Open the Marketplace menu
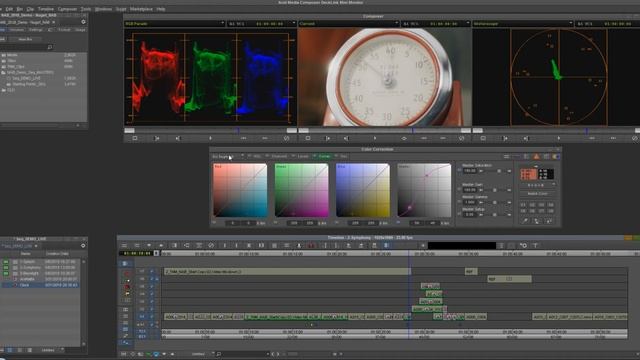The width and height of the screenshot is (640, 360). click(141, 9)
